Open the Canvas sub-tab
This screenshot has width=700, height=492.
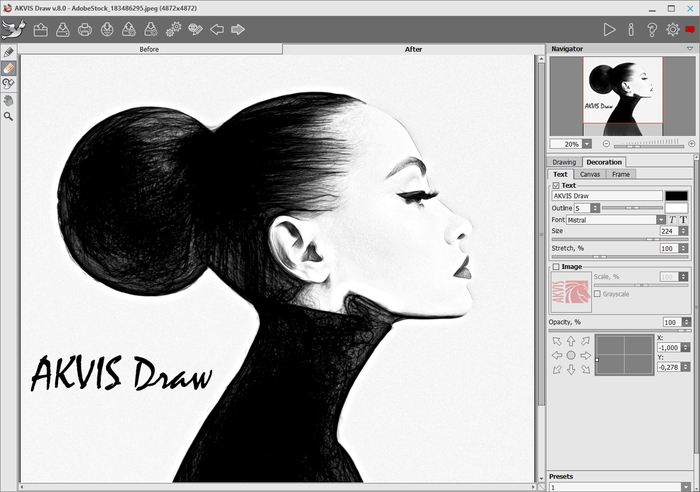click(590, 174)
